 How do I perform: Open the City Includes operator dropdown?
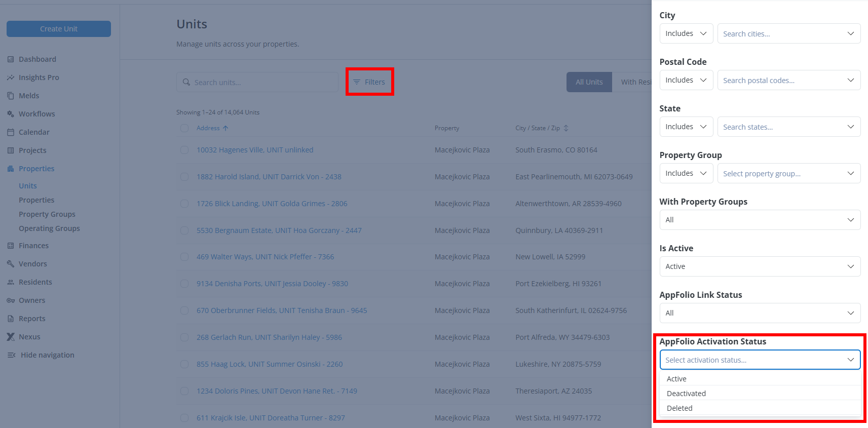coord(686,33)
